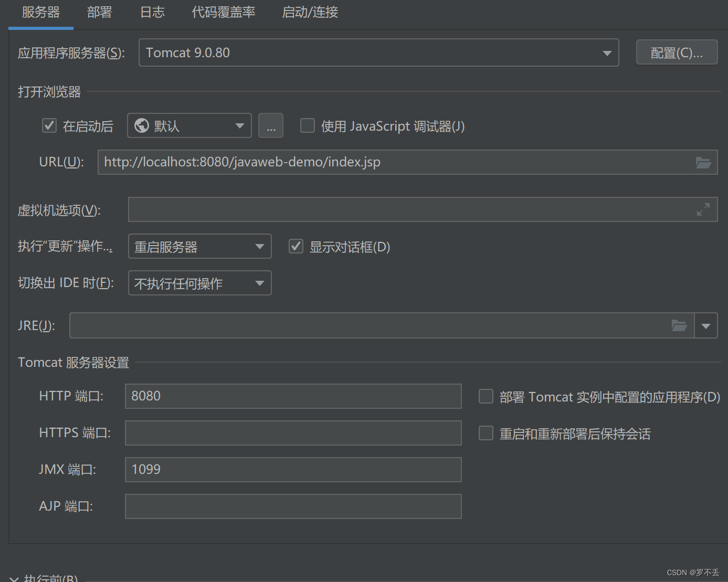728x582 pixels.
Task: Click the 配置(C)... button
Action: coord(677,52)
